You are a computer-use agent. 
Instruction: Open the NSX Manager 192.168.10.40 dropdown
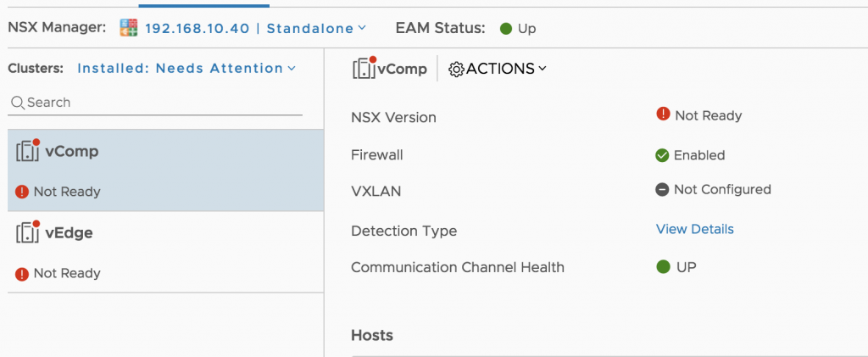255,28
